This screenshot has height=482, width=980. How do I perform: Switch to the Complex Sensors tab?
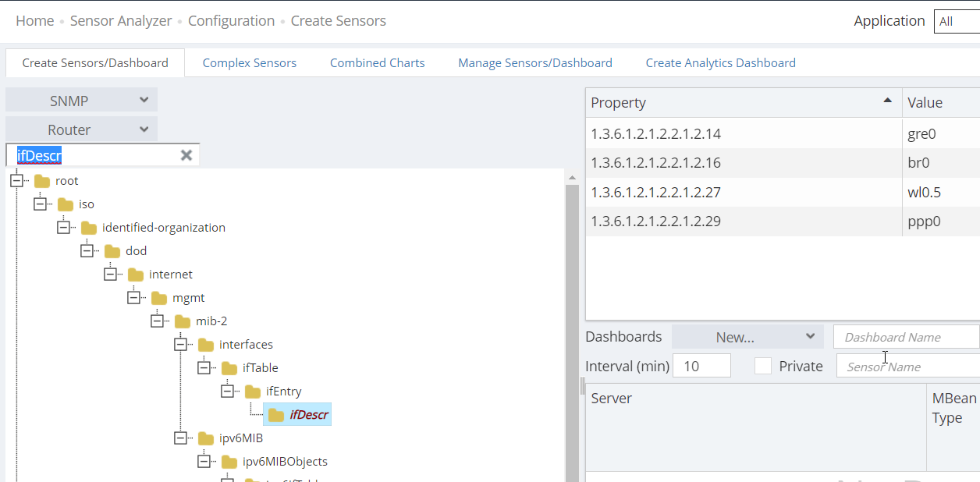(250, 63)
